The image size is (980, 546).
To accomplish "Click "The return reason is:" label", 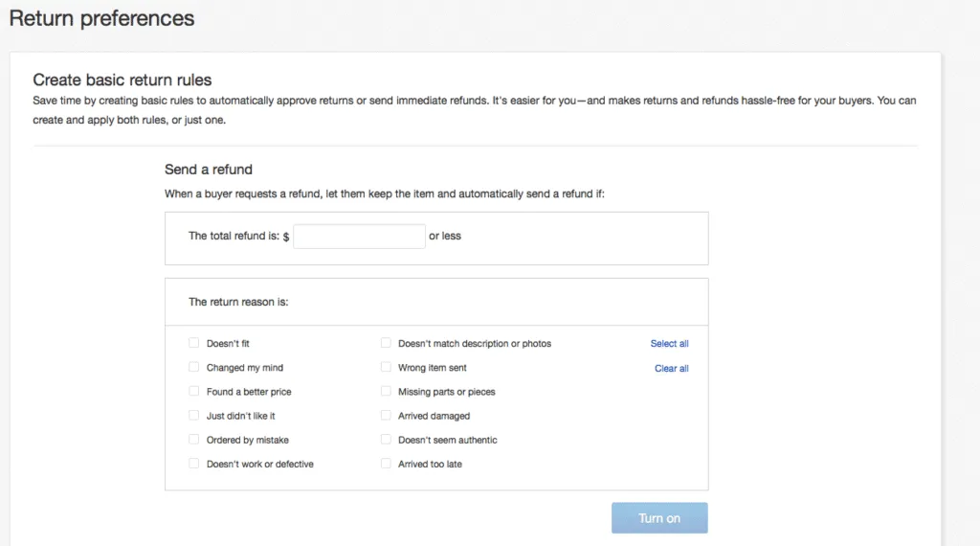I will pyautogui.click(x=238, y=302).
